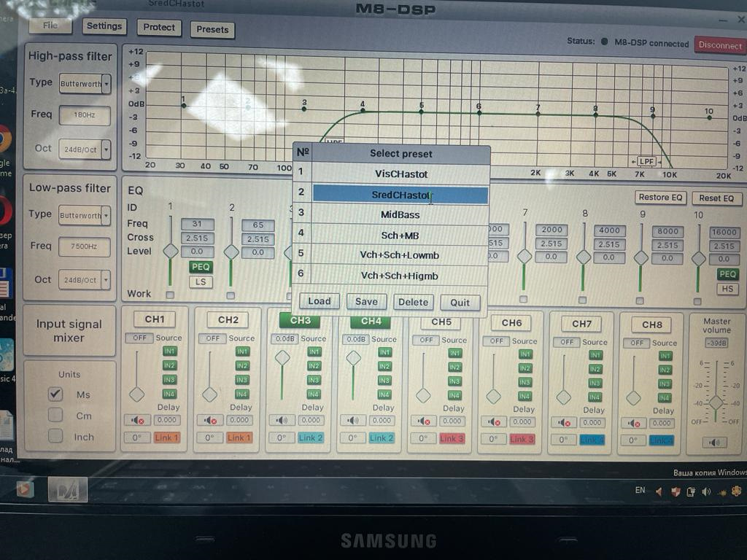This screenshot has width=747, height=560.
Task: Select EQ point 10 on graph
Action: pos(709,117)
